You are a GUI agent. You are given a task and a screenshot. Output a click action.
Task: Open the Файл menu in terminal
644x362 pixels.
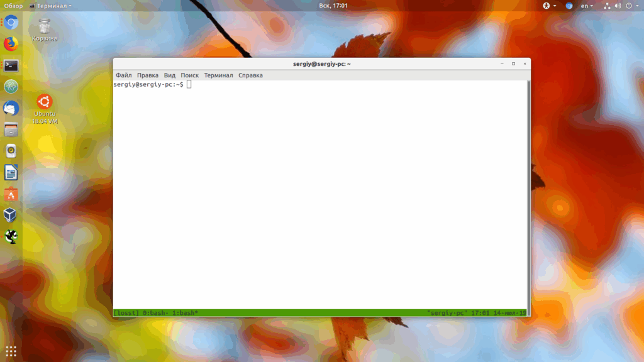point(124,75)
